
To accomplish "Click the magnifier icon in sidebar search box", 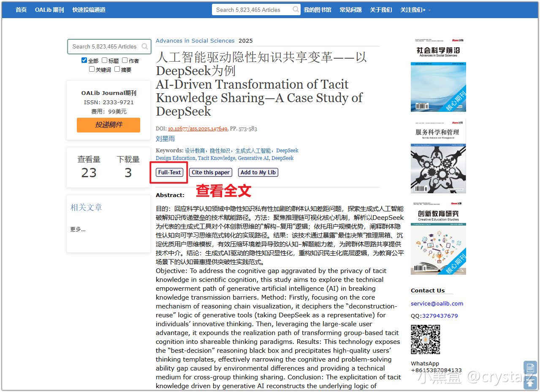I will tap(145, 46).
